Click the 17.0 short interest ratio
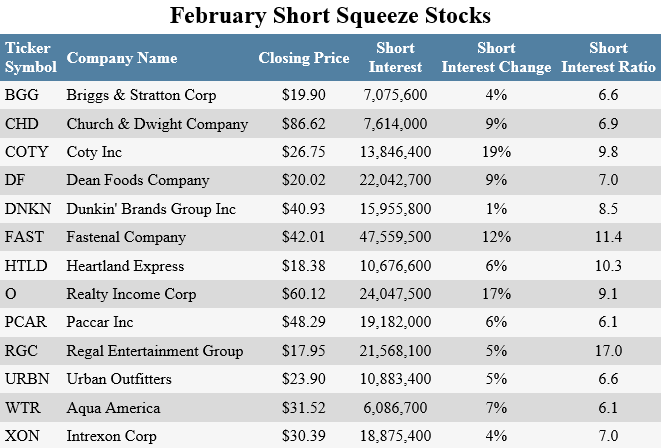This screenshot has height=448, width=661. [x=608, y=351]
